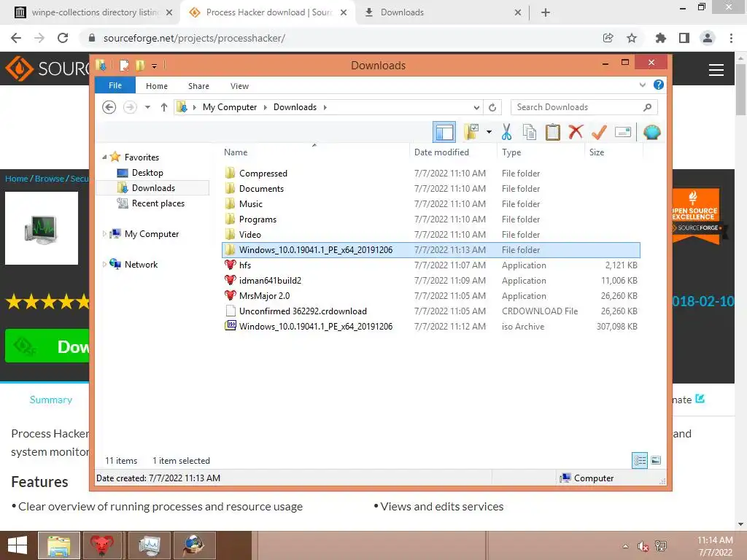Image resolution: width=747 pixels, height=560 pixels.
Task: Select Downloads in the Favorites list
Action: pos(153,188)
